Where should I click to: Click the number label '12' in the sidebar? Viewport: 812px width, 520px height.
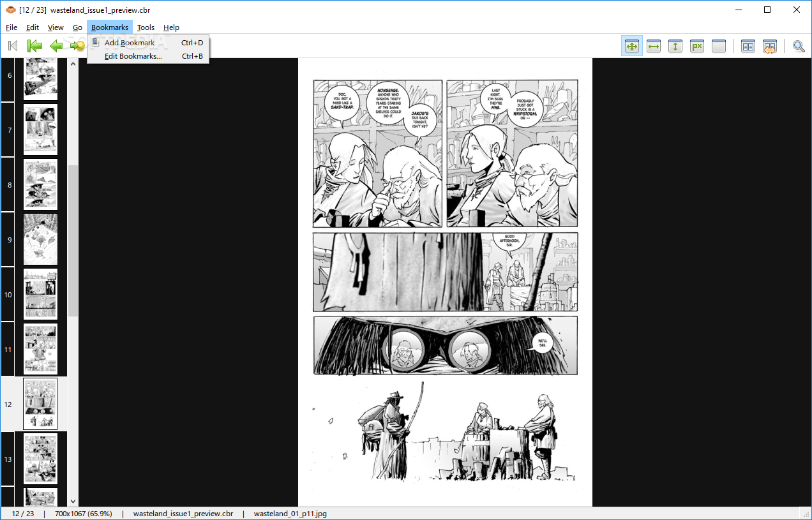click(8, 405)
